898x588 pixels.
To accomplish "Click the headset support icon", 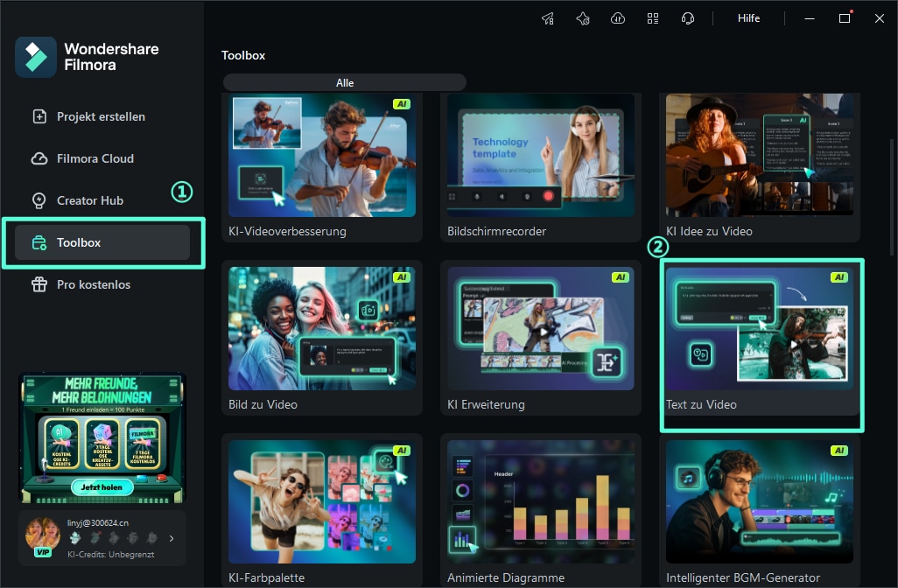I will 688,17.
